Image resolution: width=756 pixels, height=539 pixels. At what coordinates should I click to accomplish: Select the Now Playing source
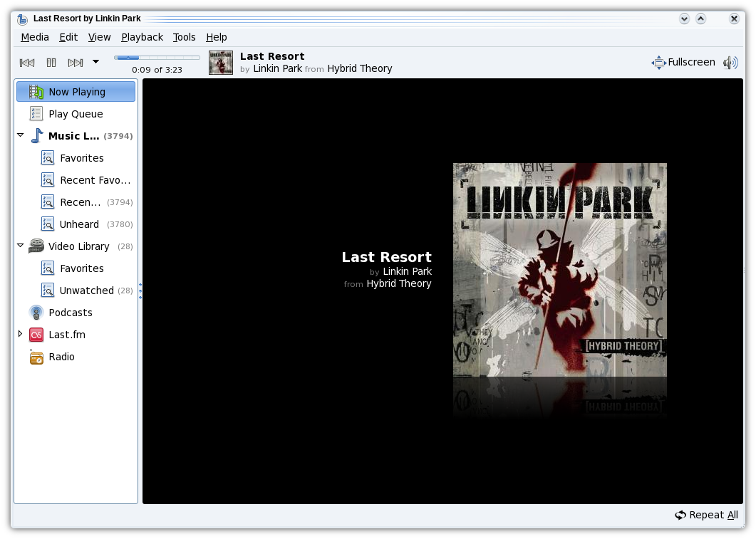[76, 92]
